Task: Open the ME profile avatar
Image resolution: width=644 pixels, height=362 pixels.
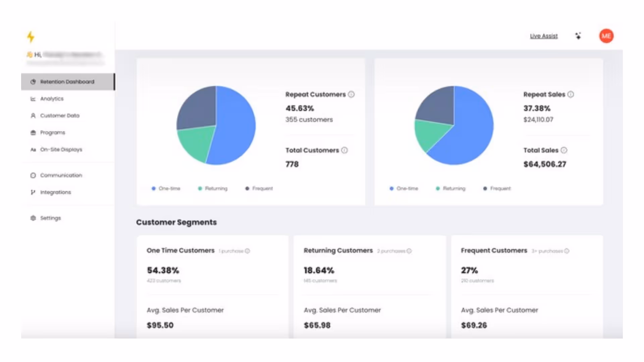Action: [606, 36]
